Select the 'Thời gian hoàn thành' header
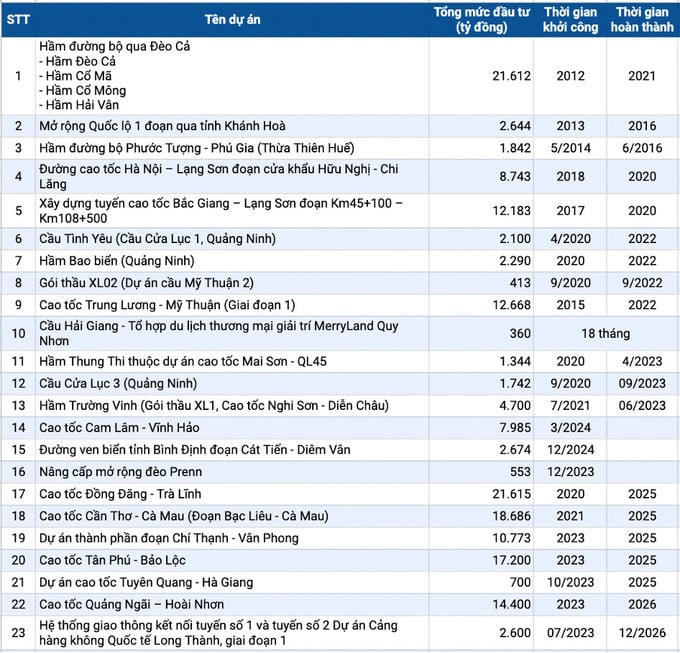The width and height of the screenshot is (680, 653). [642, 19]
